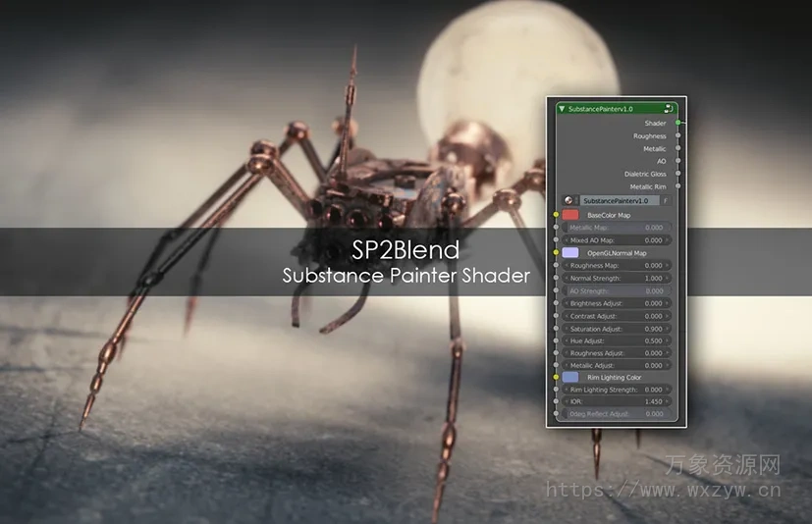The image size is (812, 524).
Task: Click the Shader output socket
Action: tap(677, 124)
